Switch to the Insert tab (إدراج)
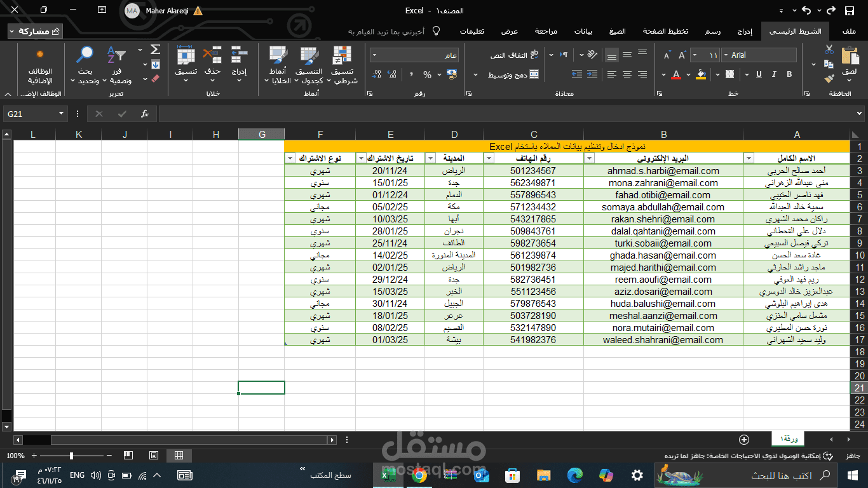The height and width of the screenshot is (488, 868). pos(745,31)
